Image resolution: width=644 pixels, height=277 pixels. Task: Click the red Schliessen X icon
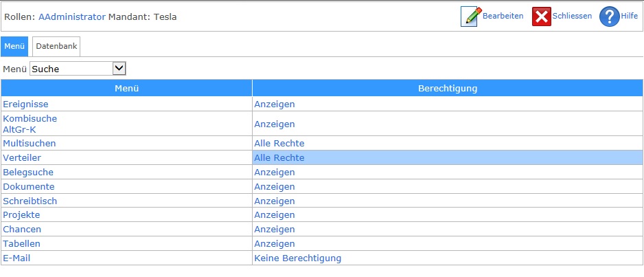pos(542,16)
